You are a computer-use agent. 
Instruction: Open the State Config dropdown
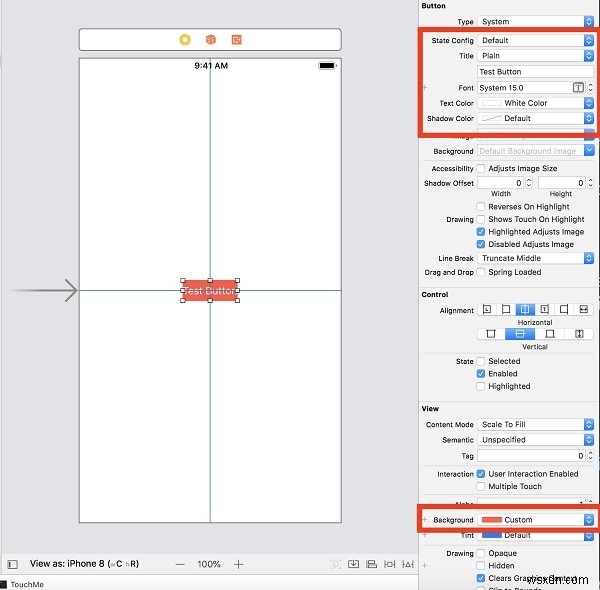(x=535, y=40)
